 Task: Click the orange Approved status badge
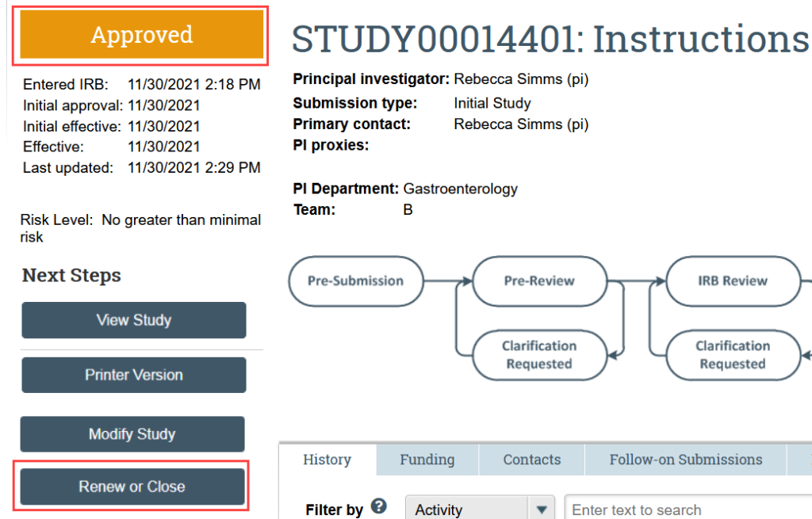tap(141, 36)
